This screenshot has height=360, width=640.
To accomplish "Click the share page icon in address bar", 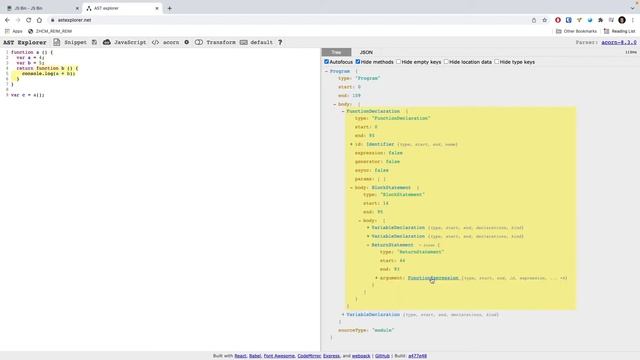I will pos(534,20).
